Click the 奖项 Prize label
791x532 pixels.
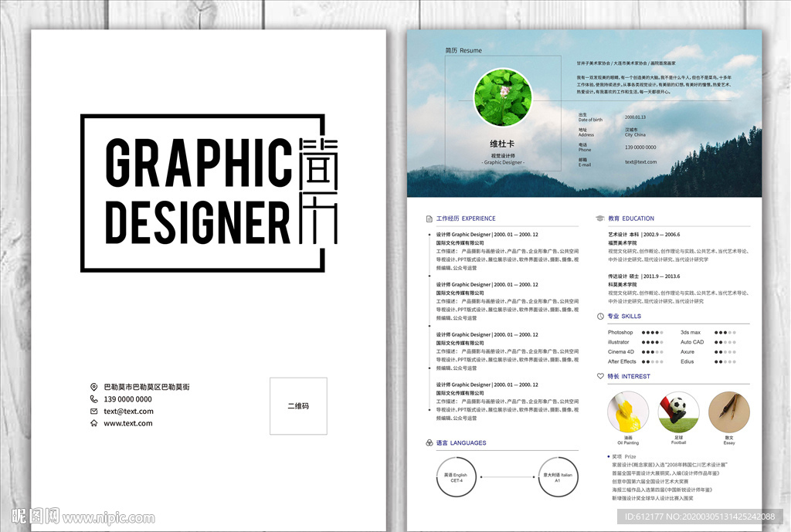click(x=624, y=456)
